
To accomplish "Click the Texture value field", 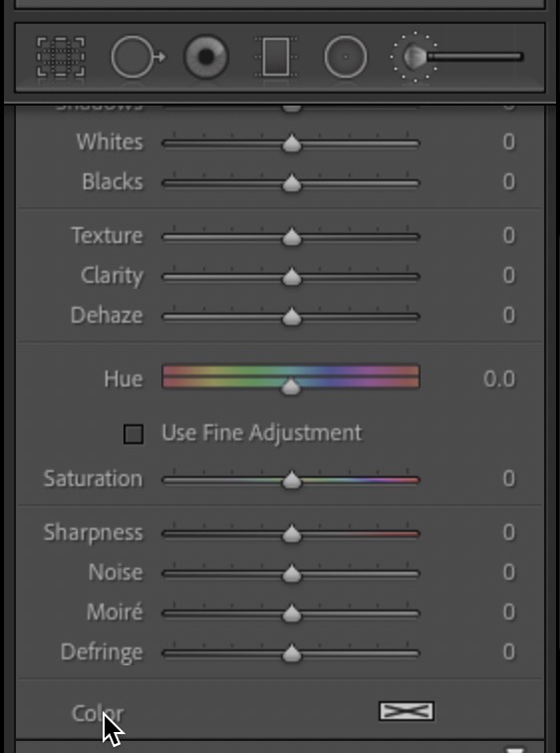I will click(x=508, y=235).
